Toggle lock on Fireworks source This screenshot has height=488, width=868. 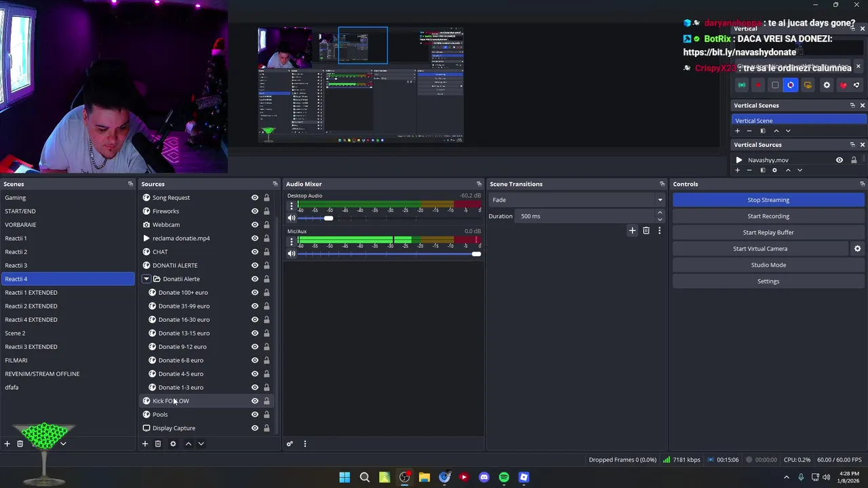click(267, 211)
